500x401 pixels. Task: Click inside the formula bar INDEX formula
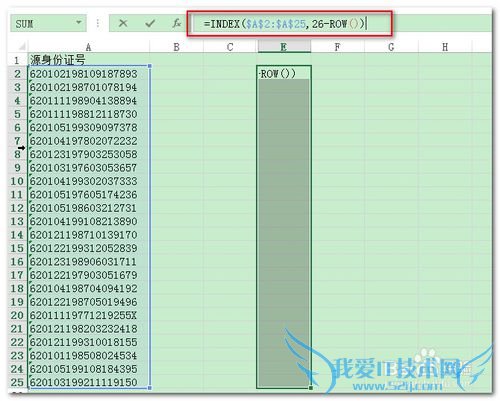[284, 24]
